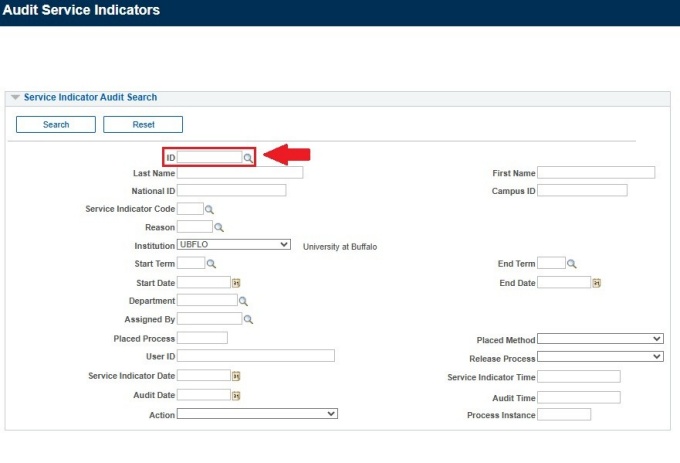Focus the Reason input field

point(195,227)
